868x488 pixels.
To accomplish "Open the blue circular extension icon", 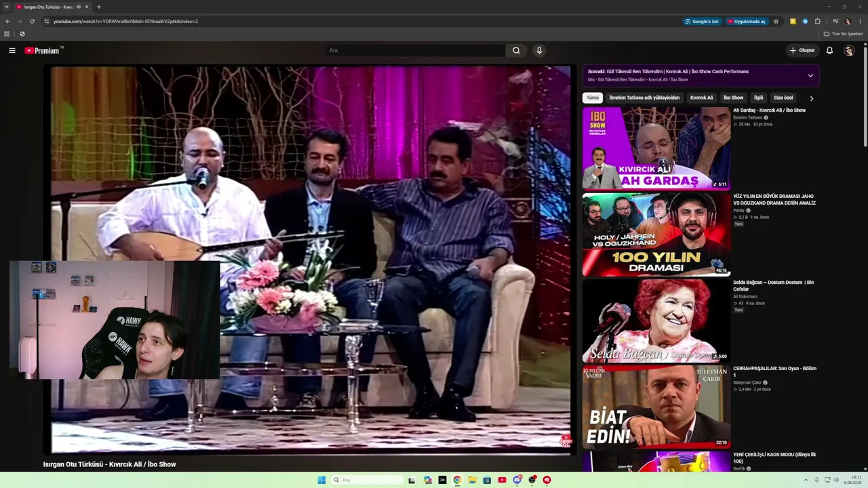I will tap(805, 21).
